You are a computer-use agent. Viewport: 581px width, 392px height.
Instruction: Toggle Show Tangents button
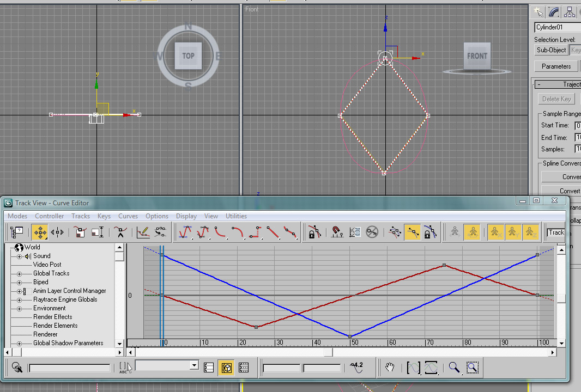[413, 232]
